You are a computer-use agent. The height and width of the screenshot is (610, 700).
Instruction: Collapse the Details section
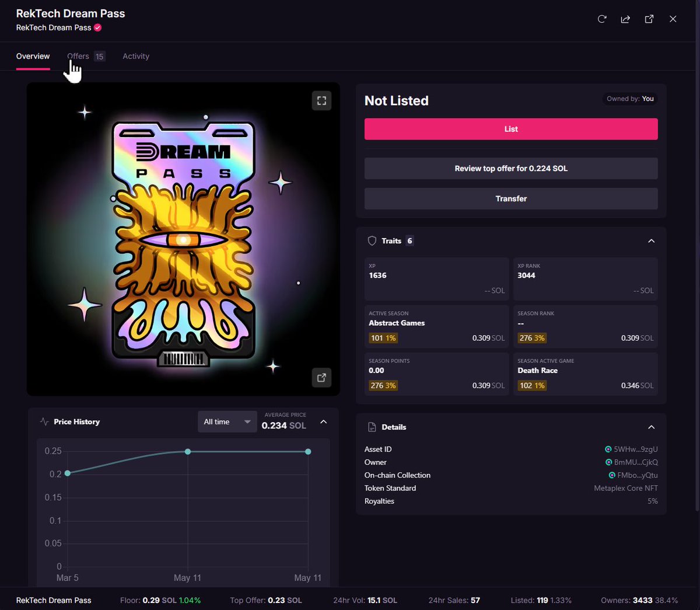pyautogui.click(x=651, y=427)
